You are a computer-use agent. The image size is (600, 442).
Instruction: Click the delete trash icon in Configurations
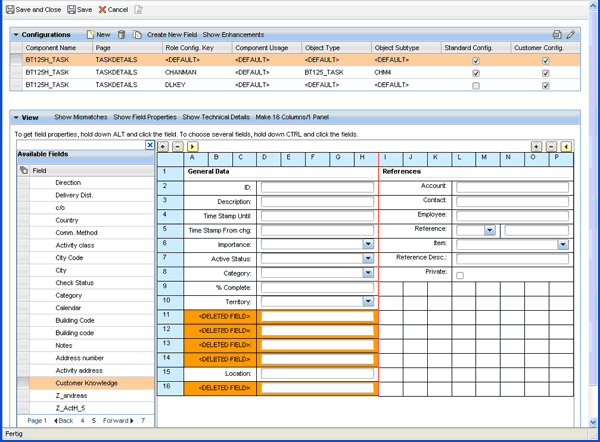tap(121, 34)
